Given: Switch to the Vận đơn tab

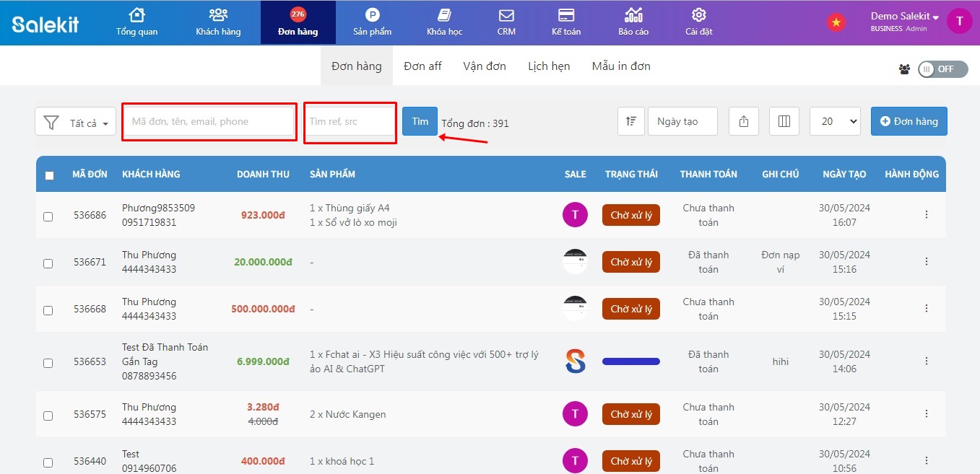Looking at the screenshot, I should click(x=485, y=66).
